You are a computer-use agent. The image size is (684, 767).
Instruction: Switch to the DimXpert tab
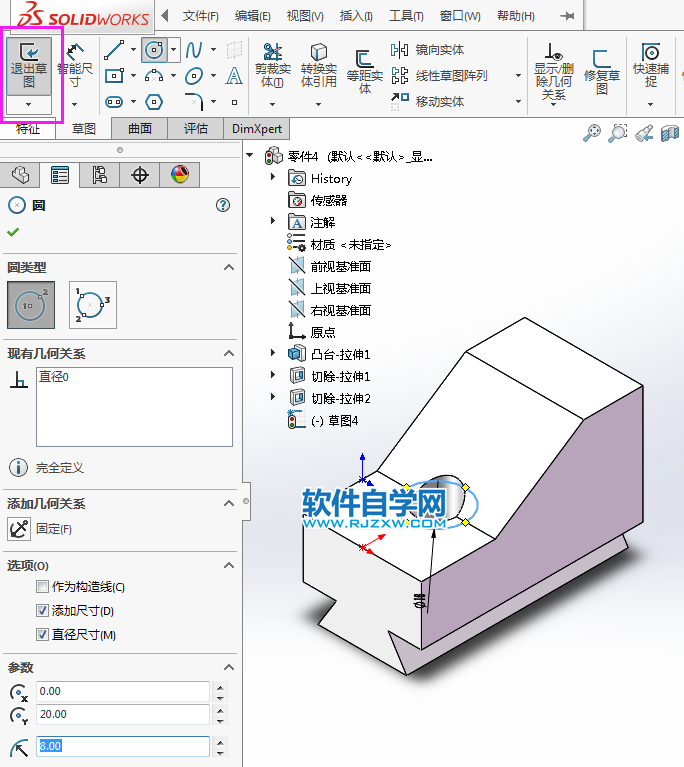[x=257, y=129]
